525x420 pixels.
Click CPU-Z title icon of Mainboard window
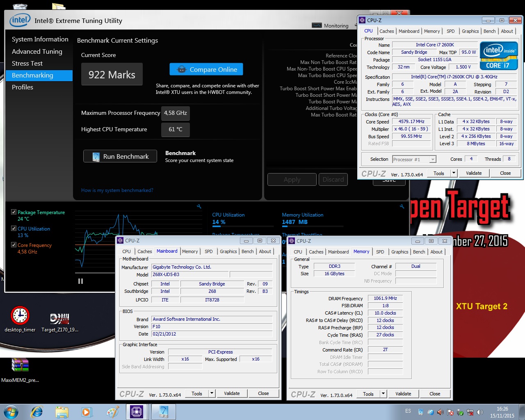point(120,240)
